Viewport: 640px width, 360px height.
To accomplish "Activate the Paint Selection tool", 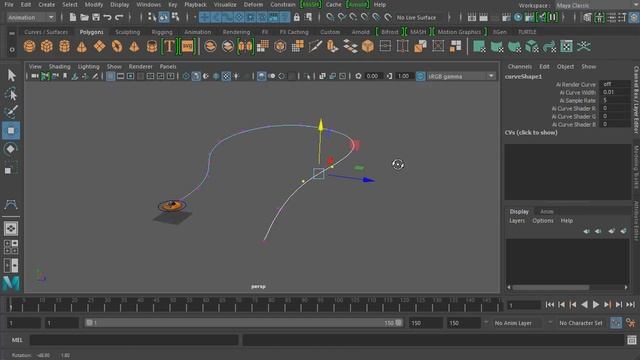I will (x=11, y=112).
